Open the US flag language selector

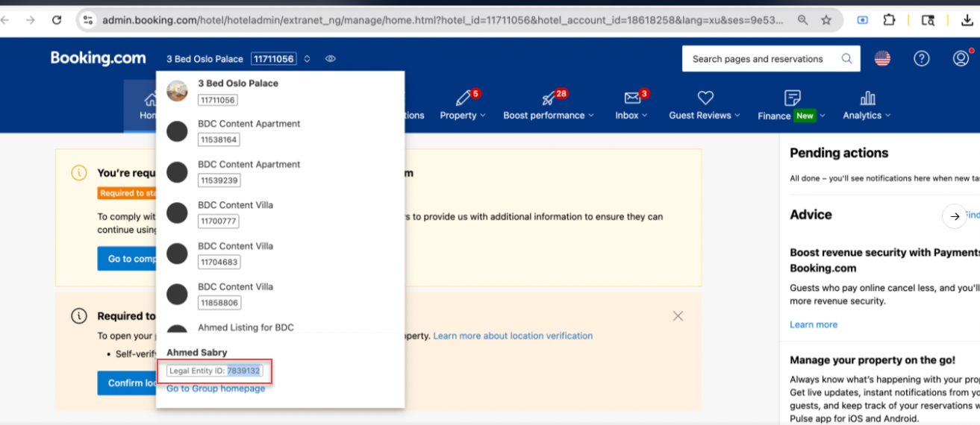coord(882,59)
